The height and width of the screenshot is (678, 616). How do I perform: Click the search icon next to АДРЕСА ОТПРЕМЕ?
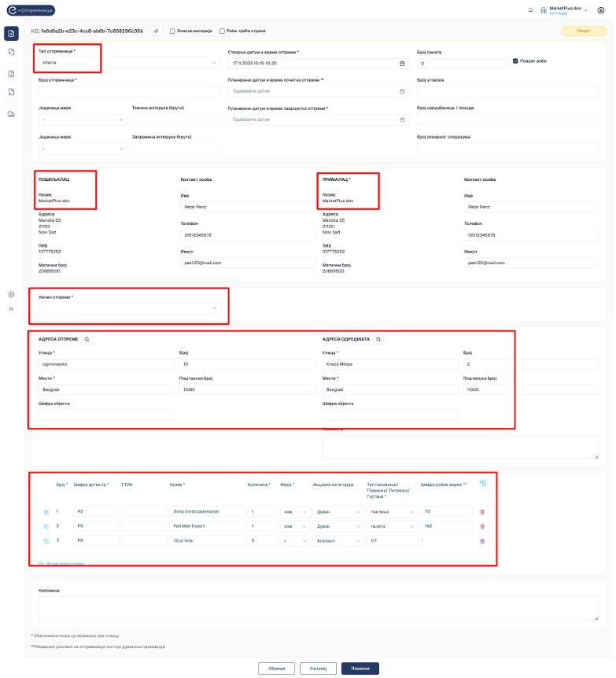pyautogui.click(x=87, y=339)
